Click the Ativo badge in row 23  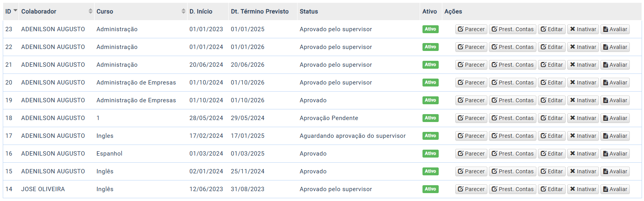tap(430, 29)
